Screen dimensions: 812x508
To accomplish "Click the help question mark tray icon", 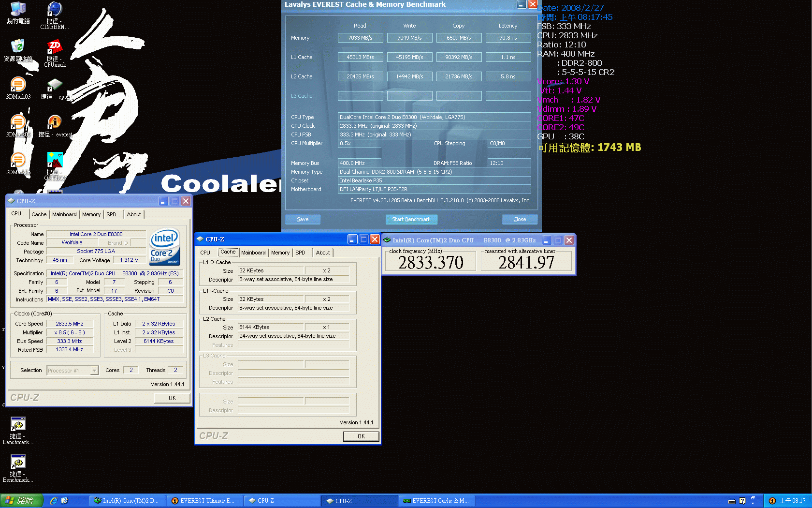I will coord(742,501).
